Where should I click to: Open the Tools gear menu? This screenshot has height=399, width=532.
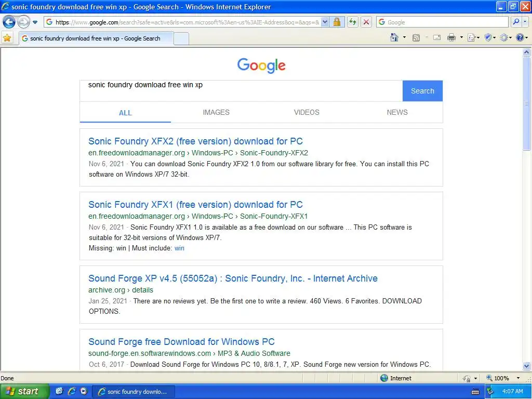point(506,37)
